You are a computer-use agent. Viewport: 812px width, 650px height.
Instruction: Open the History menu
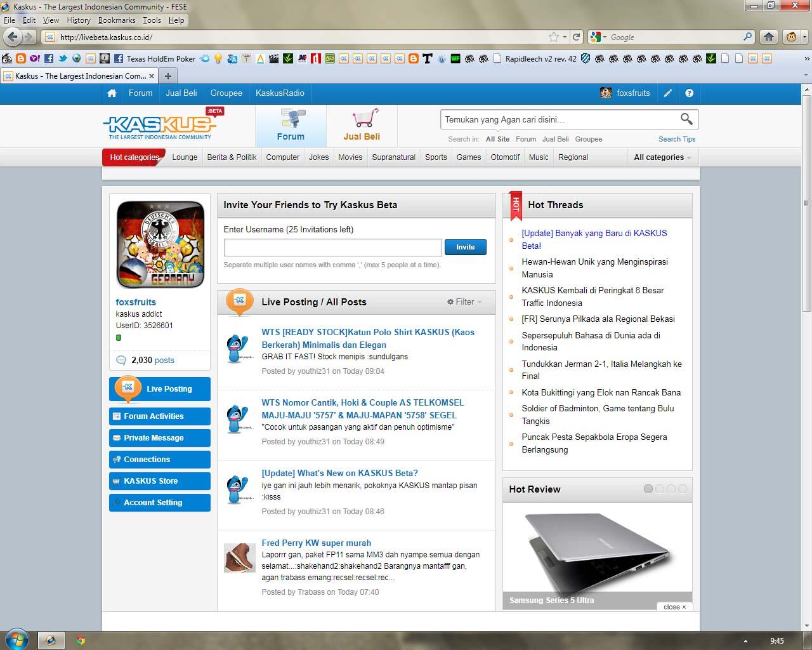pos(79,20)
